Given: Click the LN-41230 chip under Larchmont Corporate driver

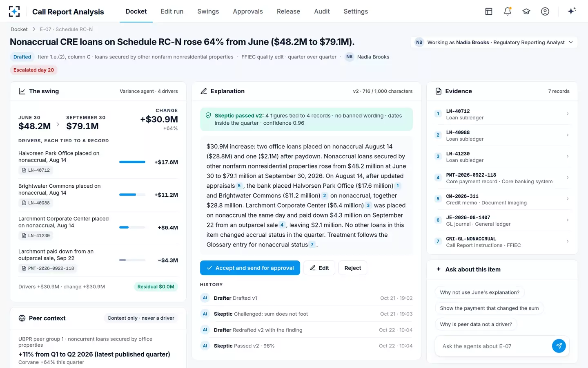Looking at the screenshot, I should click(36, 236).
